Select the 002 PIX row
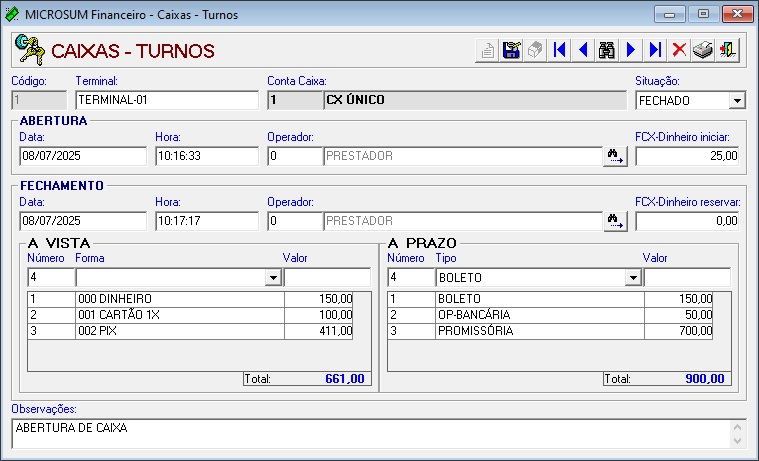Viewport: 759px width, 461px height. click(x=190, y=331)
